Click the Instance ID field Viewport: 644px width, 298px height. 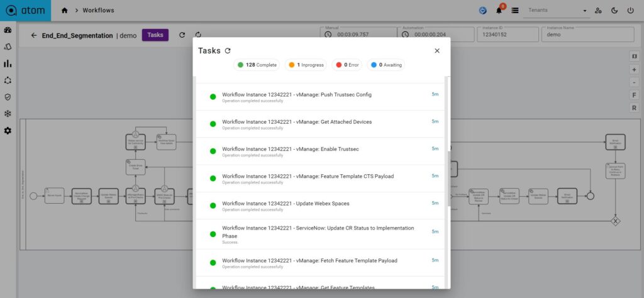(x=508, y=35)
